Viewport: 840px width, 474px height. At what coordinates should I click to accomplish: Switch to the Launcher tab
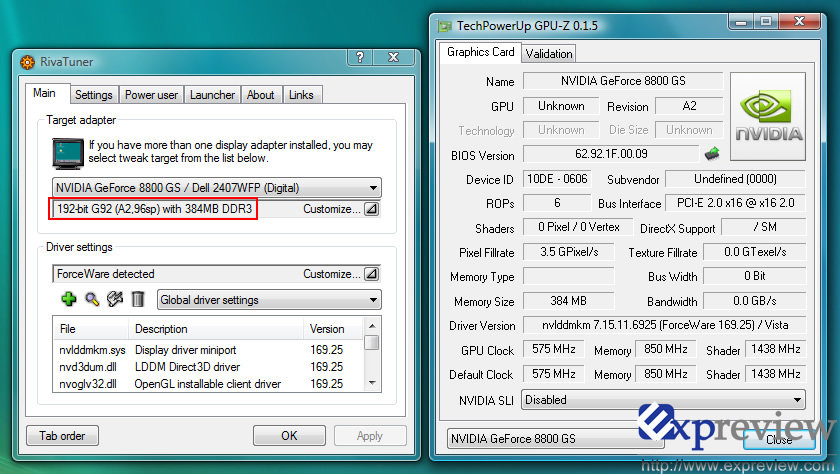click(x=212, y=95)
